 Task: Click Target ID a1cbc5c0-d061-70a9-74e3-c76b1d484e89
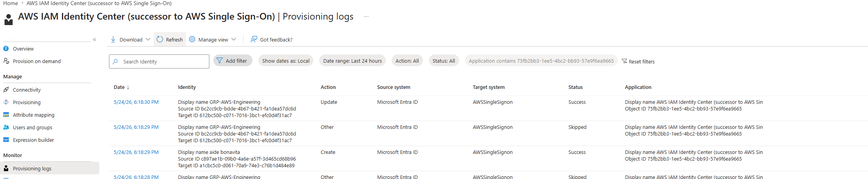pyautogui.click(x=236, y=166)
